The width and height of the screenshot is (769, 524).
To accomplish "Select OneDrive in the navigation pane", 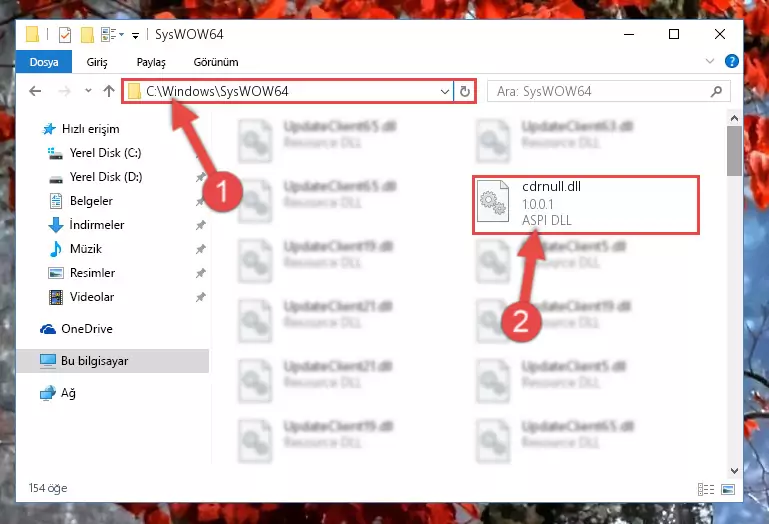I will click(x=87, y=329).
